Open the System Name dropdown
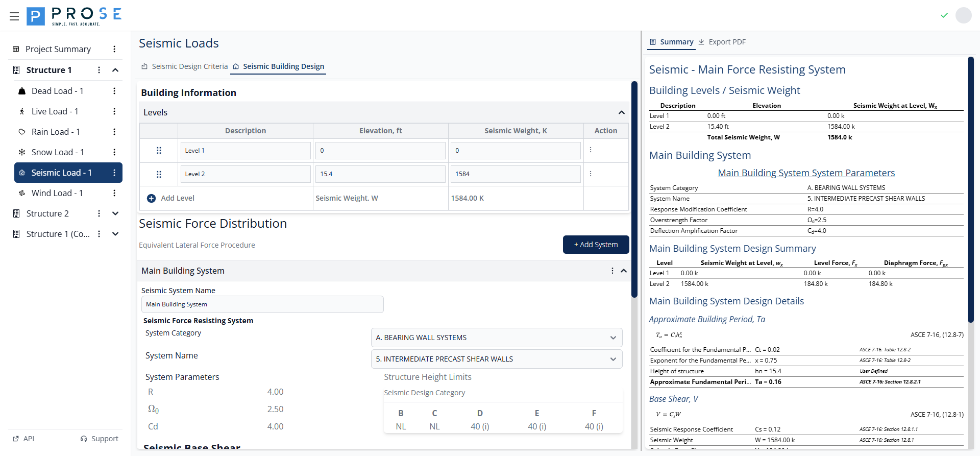Viewport: 980px width, 456px height. coord(496,359)
